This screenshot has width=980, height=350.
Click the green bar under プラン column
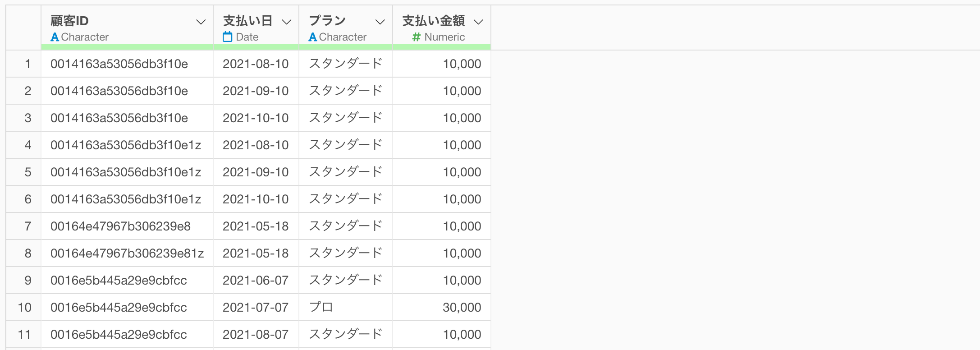(346, 47)
